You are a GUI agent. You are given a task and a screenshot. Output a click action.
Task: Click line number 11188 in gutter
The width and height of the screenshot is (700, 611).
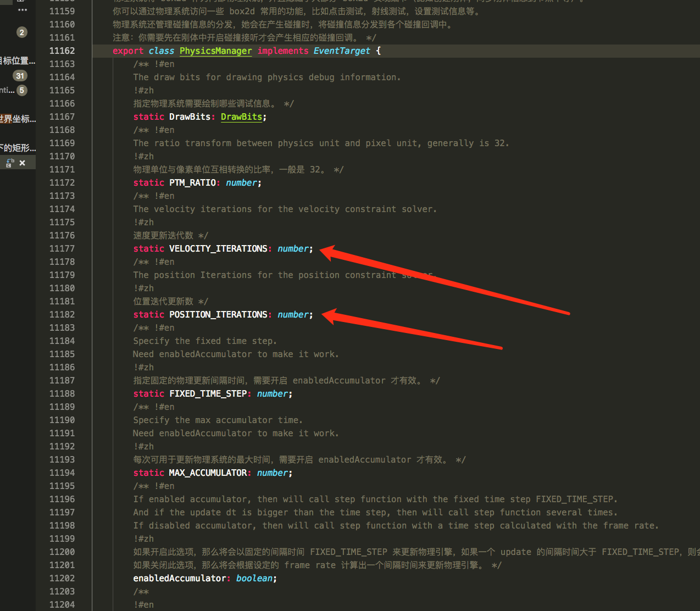(62, 393)
